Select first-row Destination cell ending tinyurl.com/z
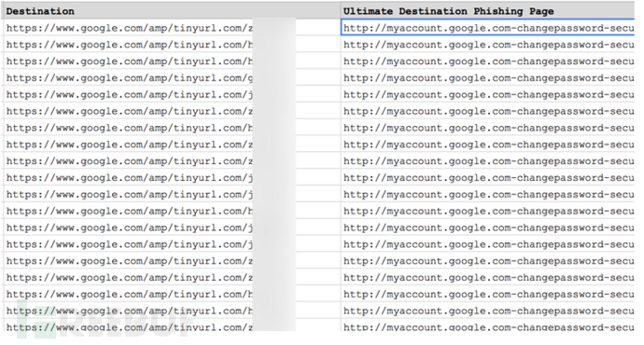Viewport: 644px width, 345px height. [x=172, y=28]
